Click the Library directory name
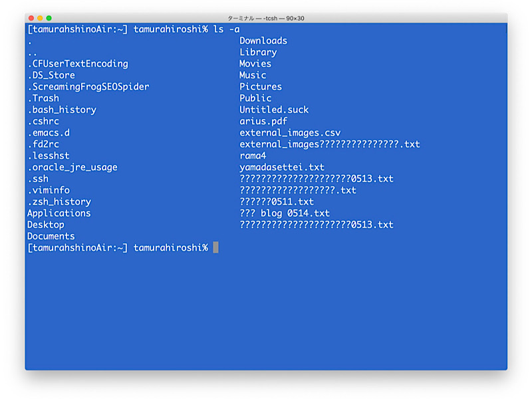532x399 pixels. click(x=258, y=53)
